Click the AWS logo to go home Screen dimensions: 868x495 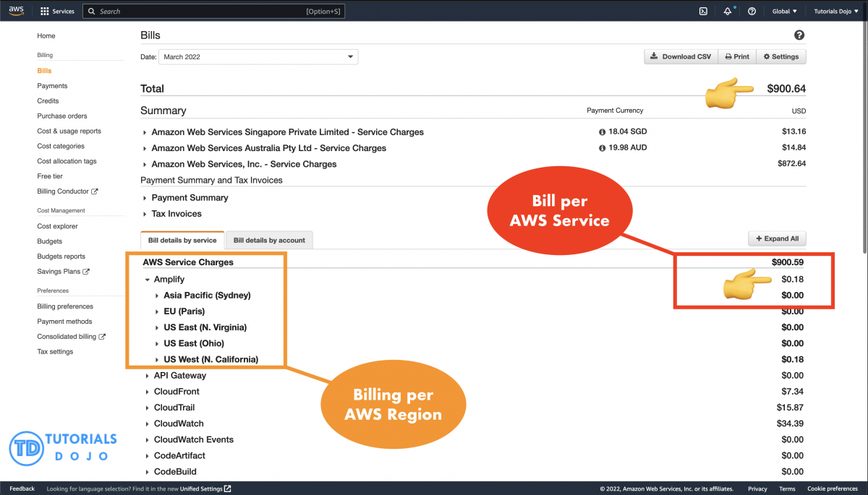[16, 10]
